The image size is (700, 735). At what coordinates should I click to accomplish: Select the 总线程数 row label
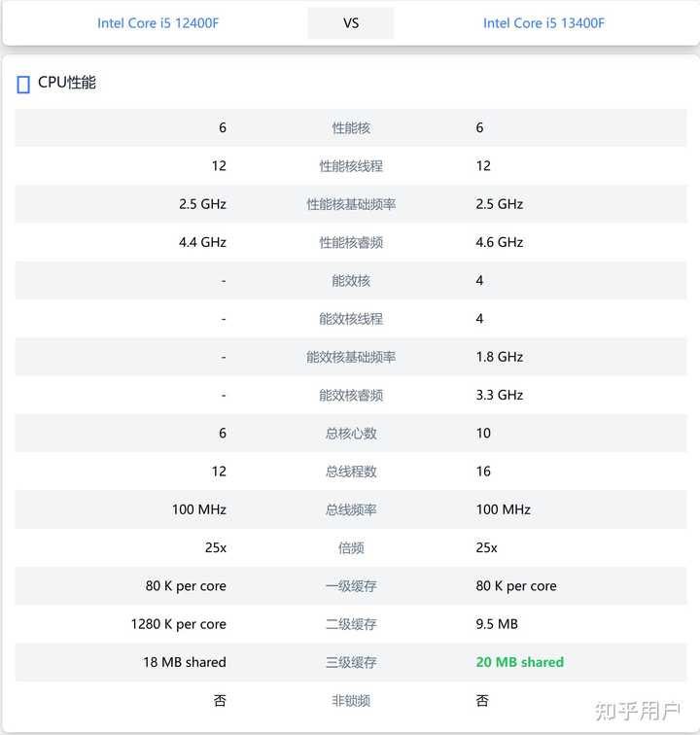[x=351, y=472]
